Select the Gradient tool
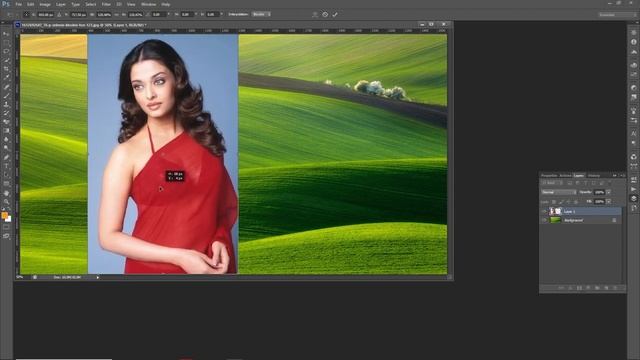The image size is (640, 360). (6, 131)
